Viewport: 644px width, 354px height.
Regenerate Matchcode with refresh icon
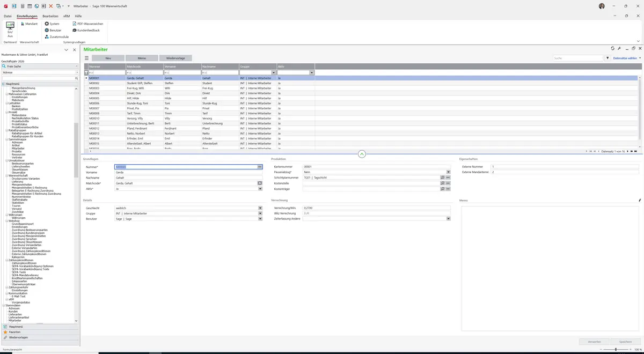(260, 183)
